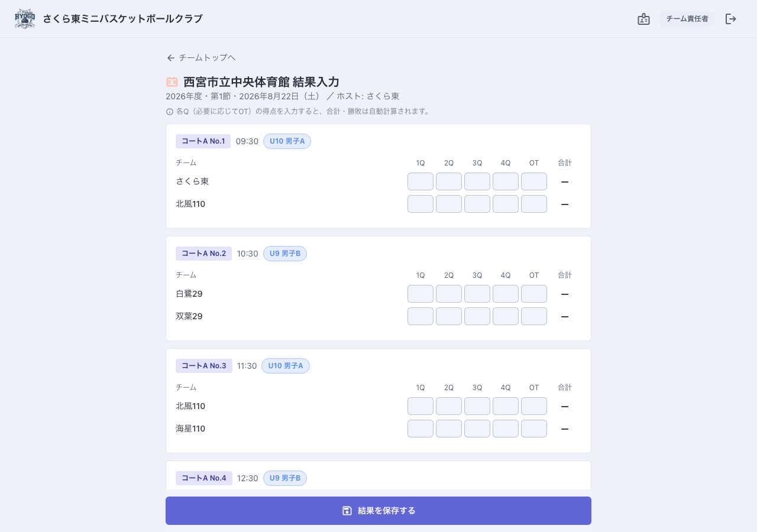Click team name さくら東 in game No.1
Screen dimensions: 757x532
192,181
